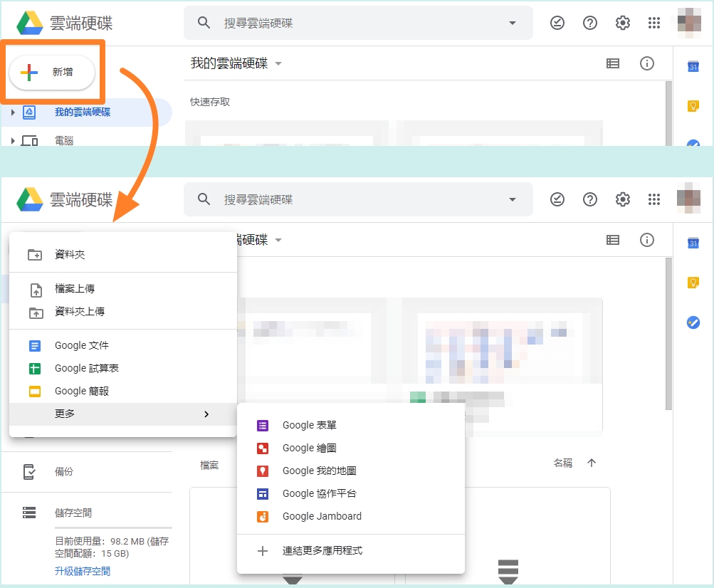Expand the 更多 submenu arrow

[x=206, y=414]
